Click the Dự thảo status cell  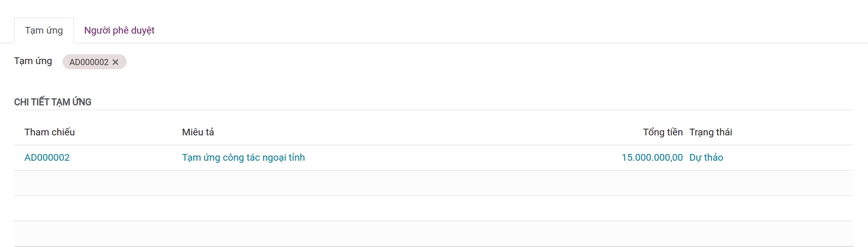tap(706, 158)
